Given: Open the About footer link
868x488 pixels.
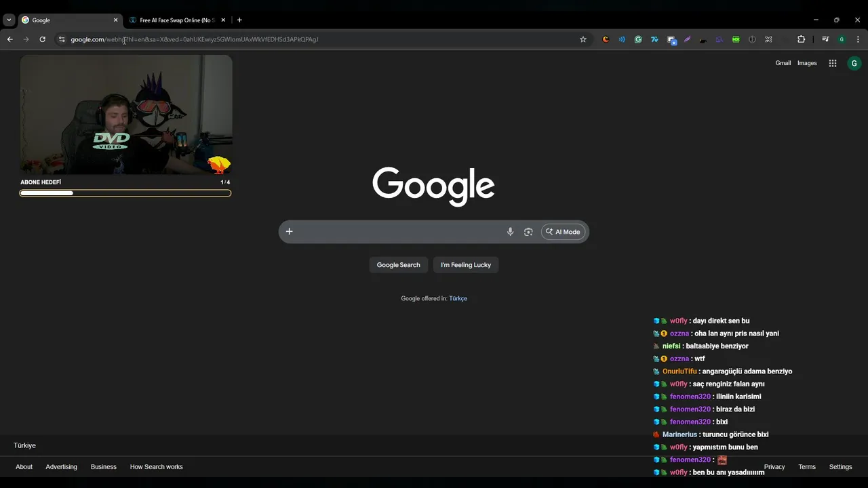Looking at the screenshot, I should pos(24,467).
